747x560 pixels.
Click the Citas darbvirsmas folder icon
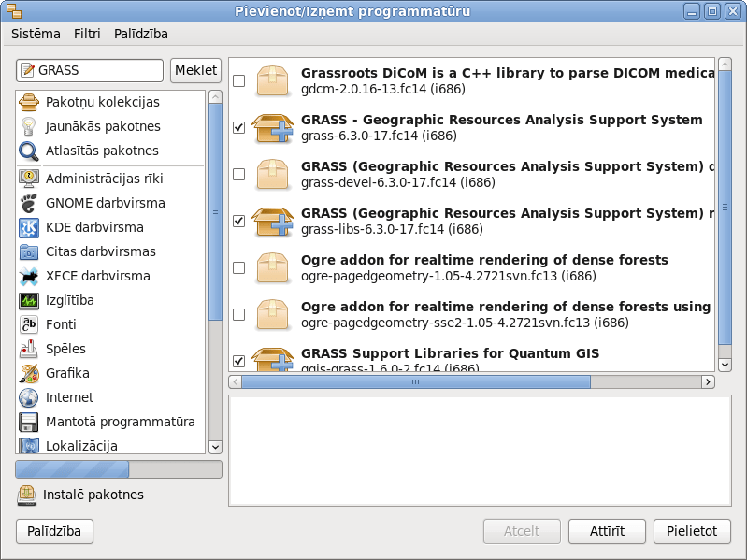29,251
